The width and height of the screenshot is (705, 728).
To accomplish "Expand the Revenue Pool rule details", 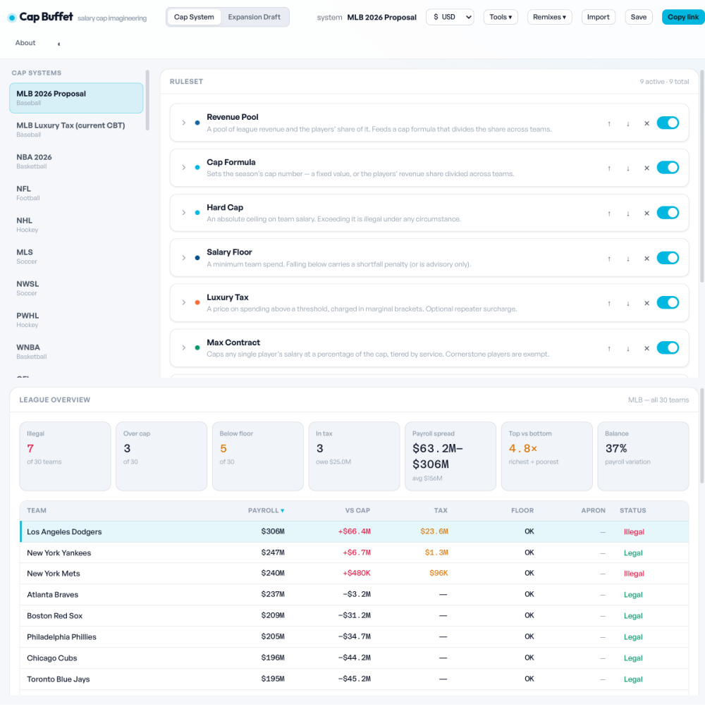I will coord(184,123).
